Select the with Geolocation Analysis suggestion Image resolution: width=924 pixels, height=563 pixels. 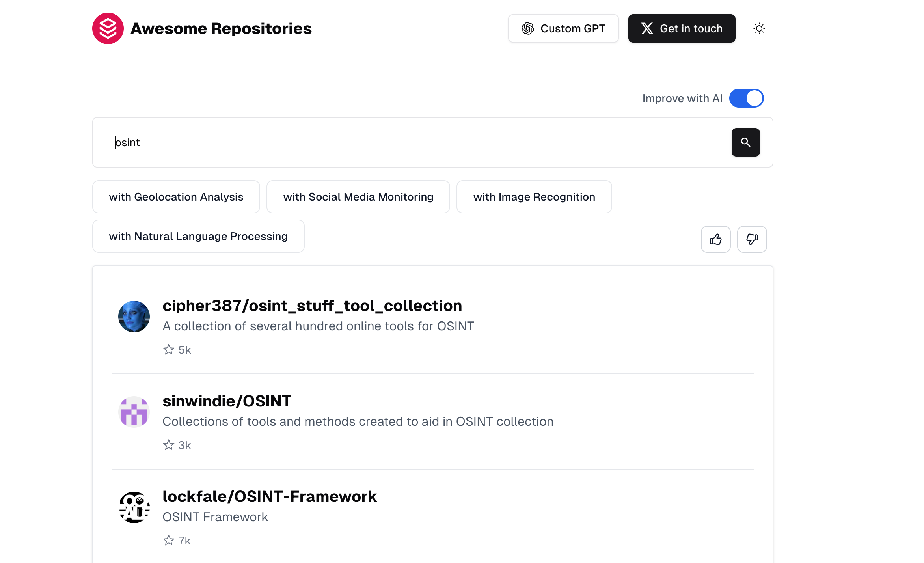point(176,197)
